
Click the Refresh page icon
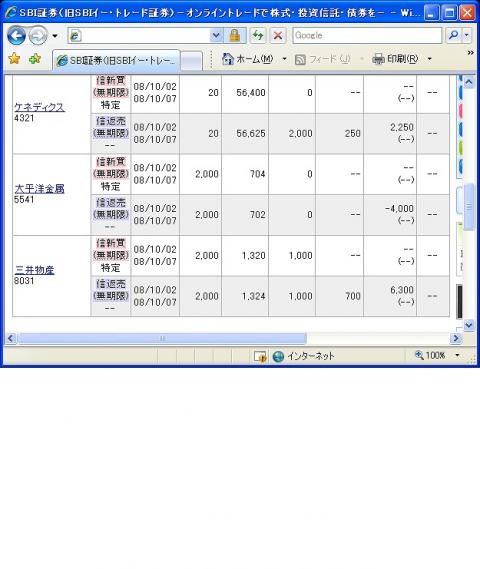click(258, 36)
